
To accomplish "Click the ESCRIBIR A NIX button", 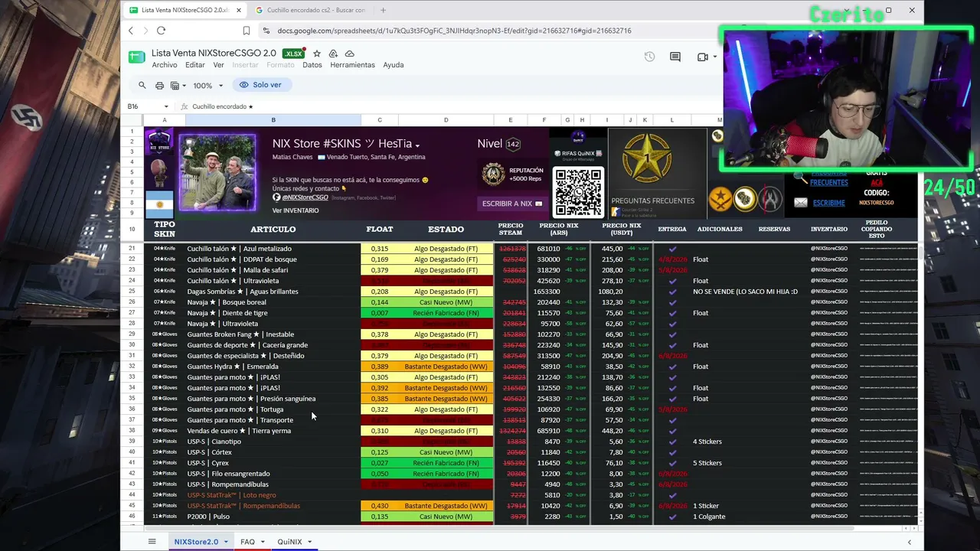I will [511, 204].
